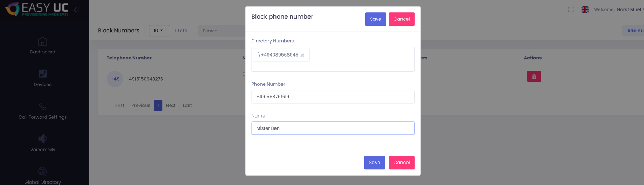Go to the Next page

coord(171,105)
